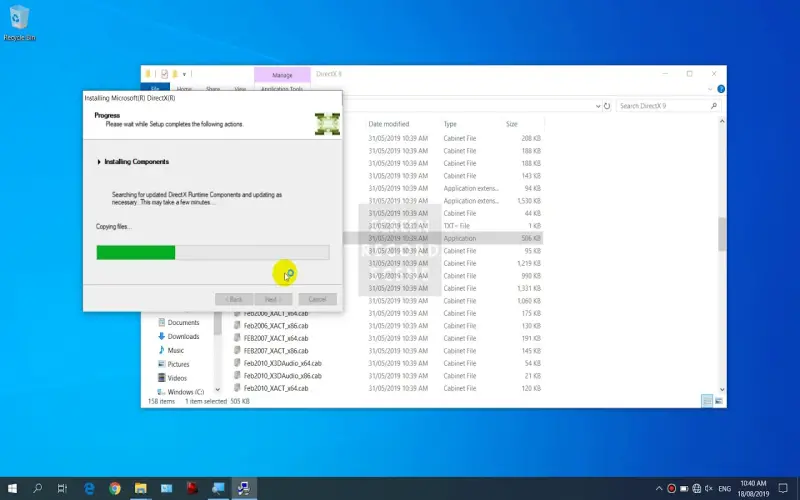Viewport: 800px width, 500px height.
Task: Launch Google Chrome from taskbar
Action: click(x=115, y=488)
